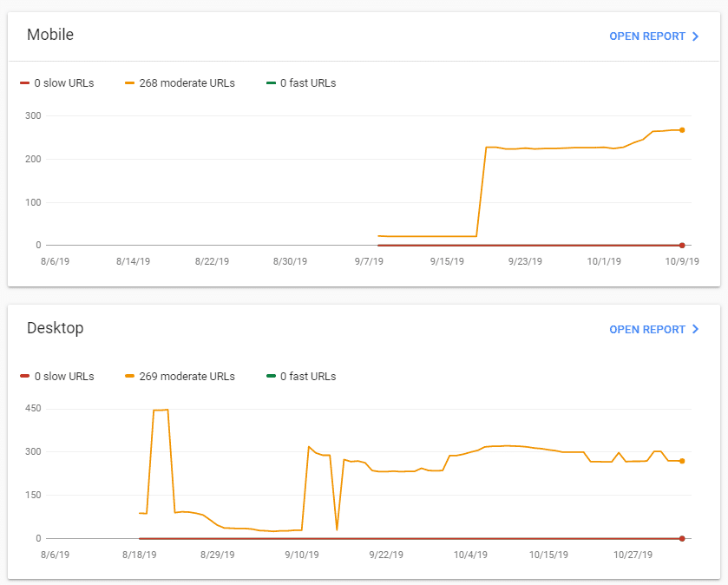Click the 8/14/19 date on Mobile chart axis
The width and height of the screenshot is (728, 585).
point(133,261)
